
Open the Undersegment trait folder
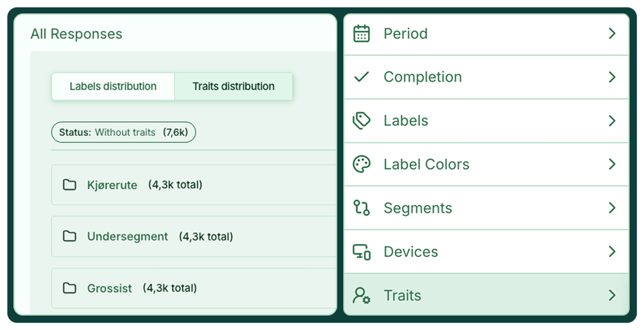point(194,237)
